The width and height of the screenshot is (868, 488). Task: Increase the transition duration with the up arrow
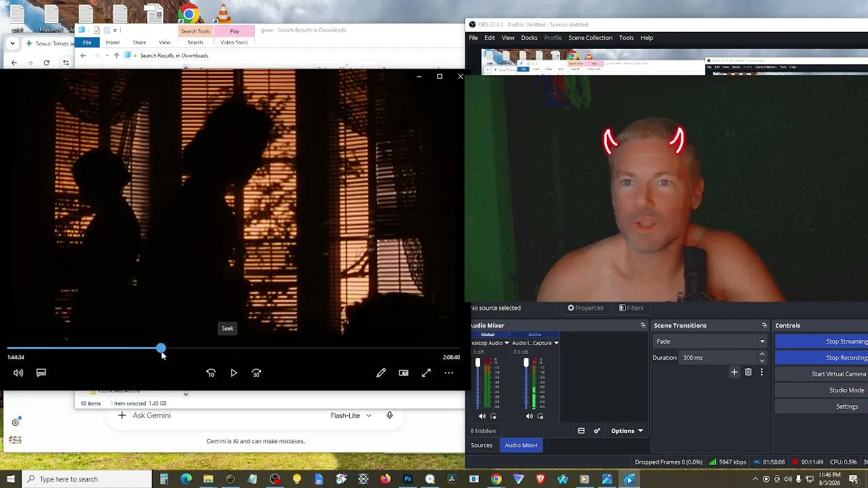pos(762,354)
